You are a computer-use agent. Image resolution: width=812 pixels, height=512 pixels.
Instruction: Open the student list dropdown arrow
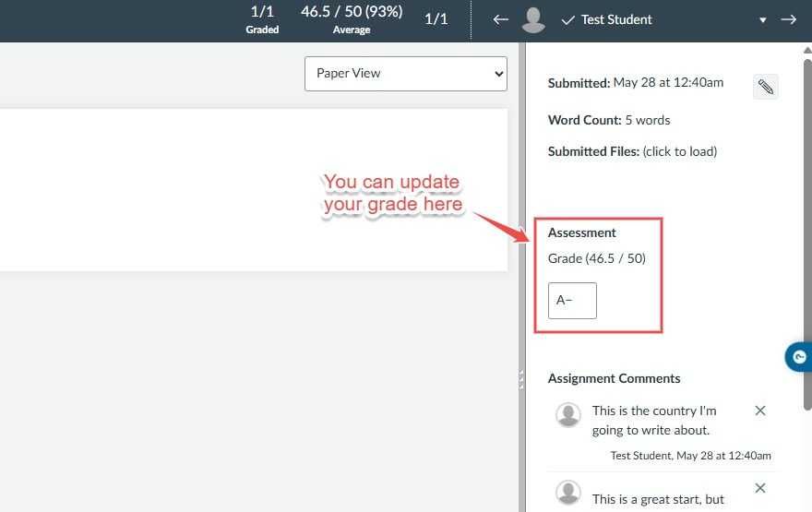coord(763,20)
